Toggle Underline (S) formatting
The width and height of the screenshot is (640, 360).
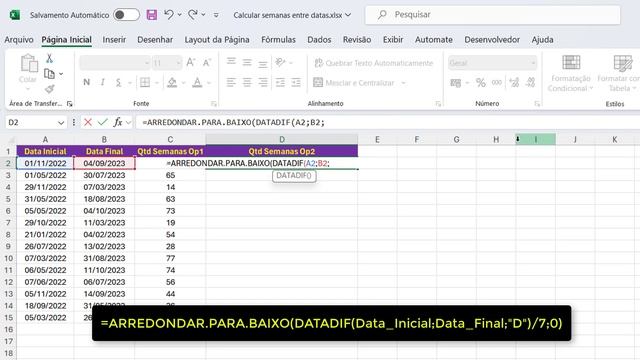pyautogui.click(x=118, y=82)
